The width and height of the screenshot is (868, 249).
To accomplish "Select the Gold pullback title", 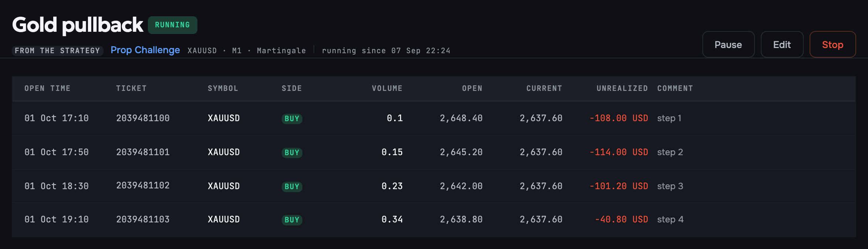I will click(x=78, y=25).
